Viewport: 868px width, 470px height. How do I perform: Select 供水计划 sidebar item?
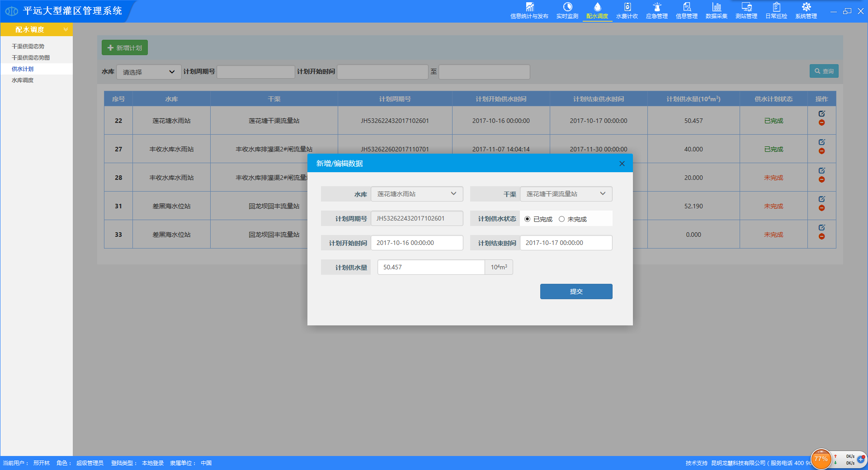23,69
